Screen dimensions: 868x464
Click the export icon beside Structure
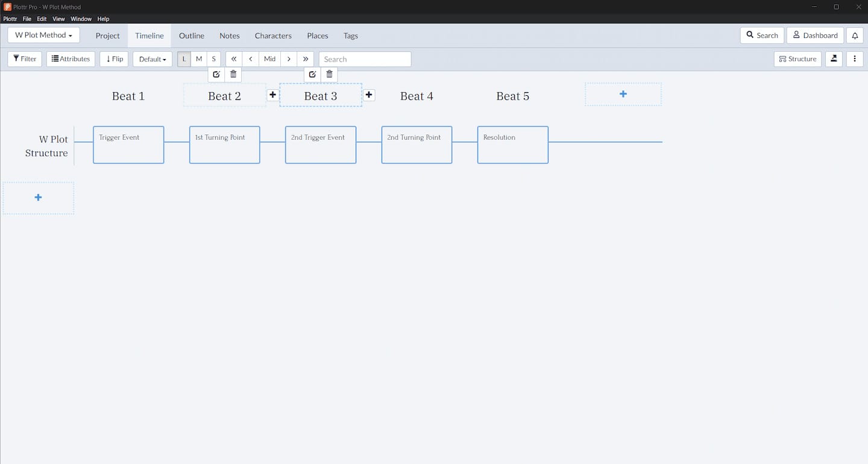pyautogui.click(x=834, y=59)
